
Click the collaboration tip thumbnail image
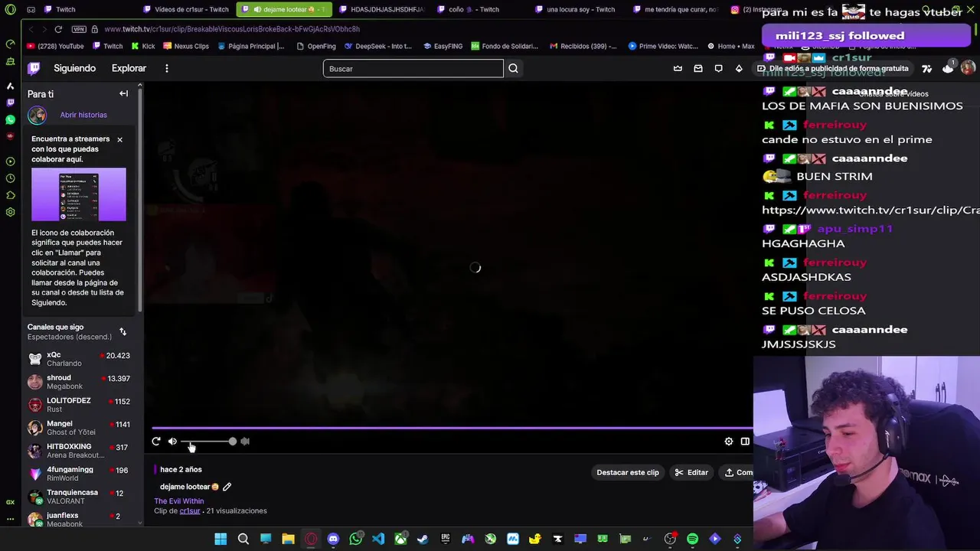point(79,194)
